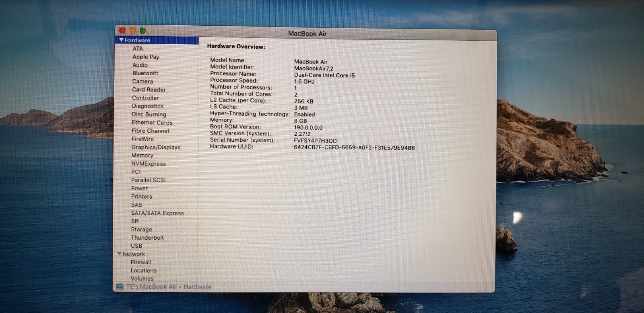Click the MacBook Air window title
This screenshot has width=644, height=313.
click(308, 33)
